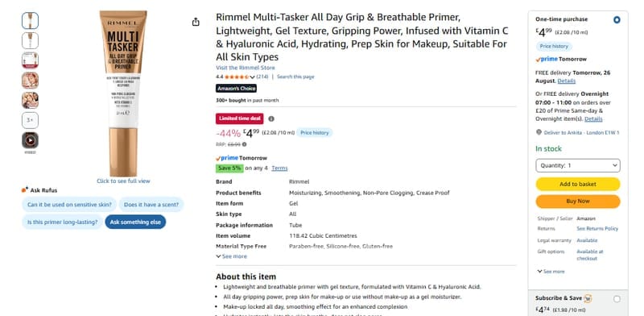Expand See more in the buy box
644x316 pixels.
tap(551, 272)
